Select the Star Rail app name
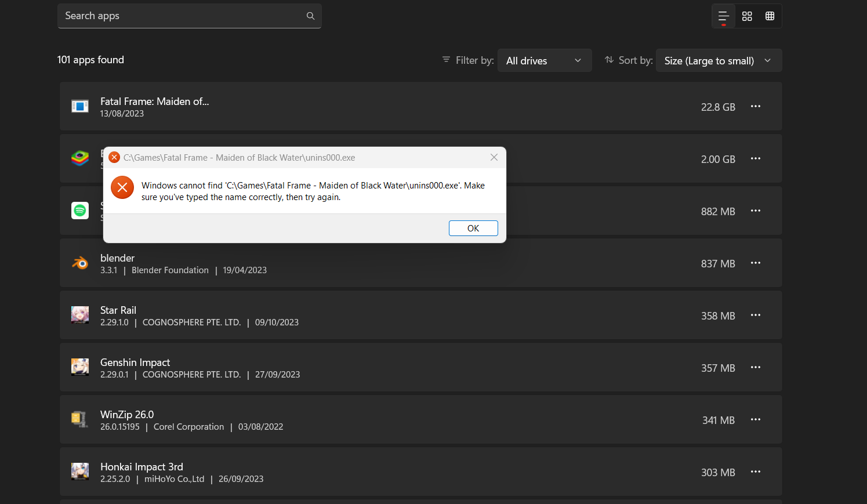Image resolution: width=867 pixels, height=504 pixels. (x=118, y=310)
